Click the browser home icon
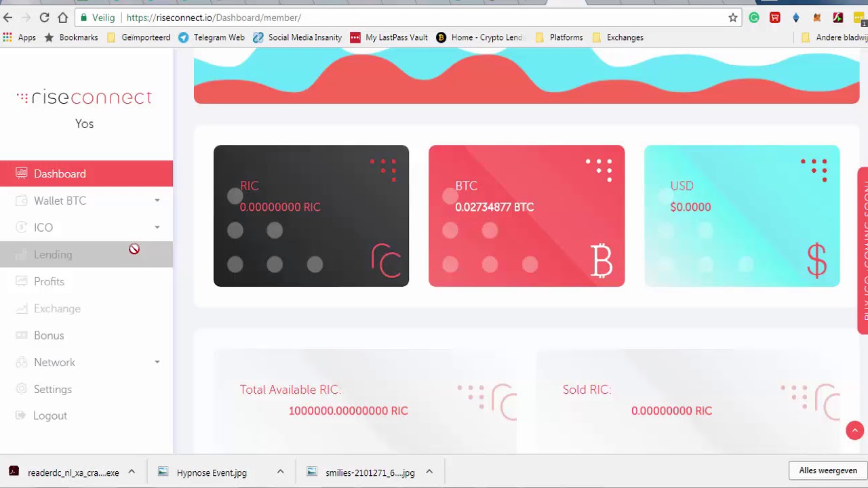Image resolution: width=868 pixels, height=488 pixels. tap(62, 18)
